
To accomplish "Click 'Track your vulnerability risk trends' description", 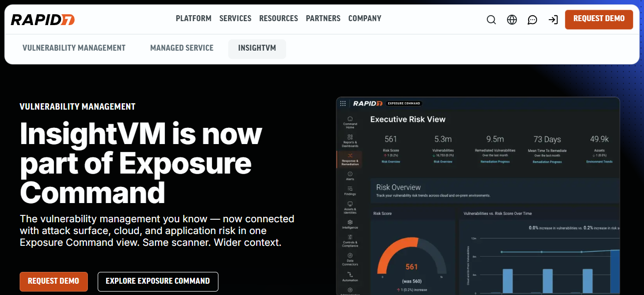I will point(433,196).
